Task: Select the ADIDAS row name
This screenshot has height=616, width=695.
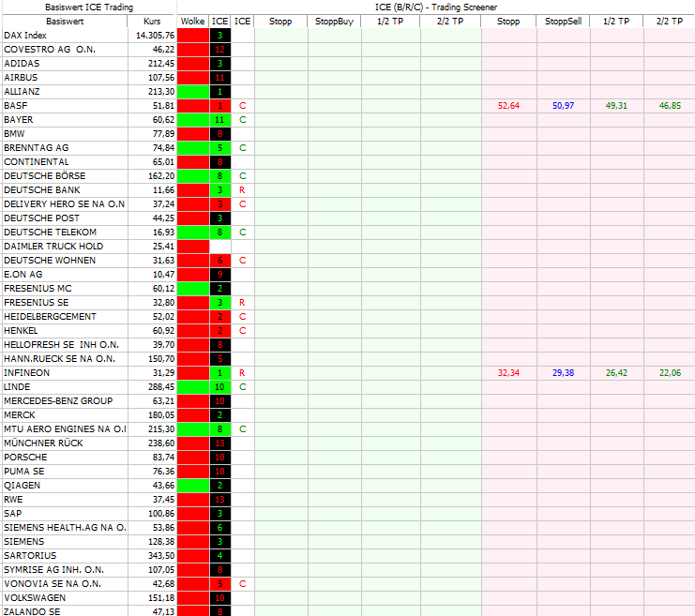Action: (x=22, y=64)
